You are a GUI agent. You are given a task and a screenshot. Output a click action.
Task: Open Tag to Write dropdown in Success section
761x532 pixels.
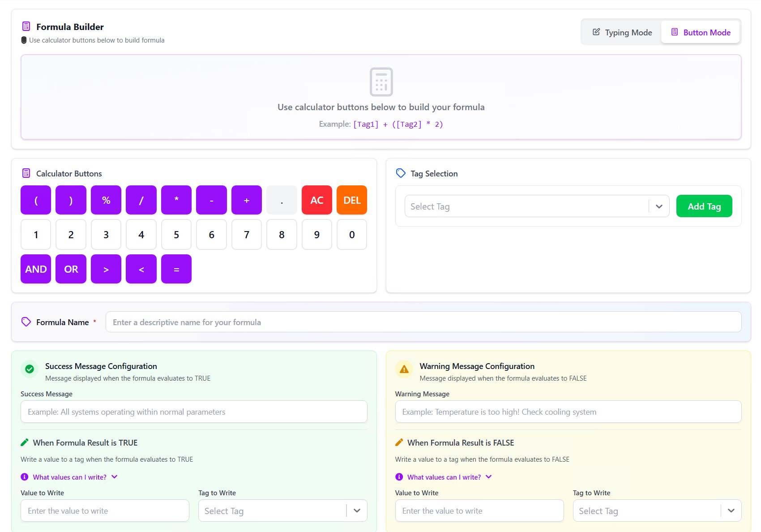tap(282, 511)
